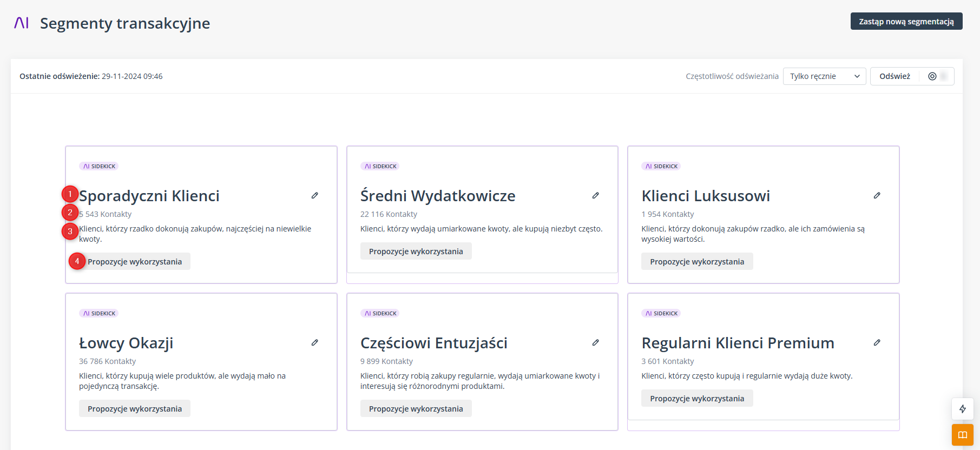Click the 1 954 Kontakty count
The image size is (980, 450).
668,214
